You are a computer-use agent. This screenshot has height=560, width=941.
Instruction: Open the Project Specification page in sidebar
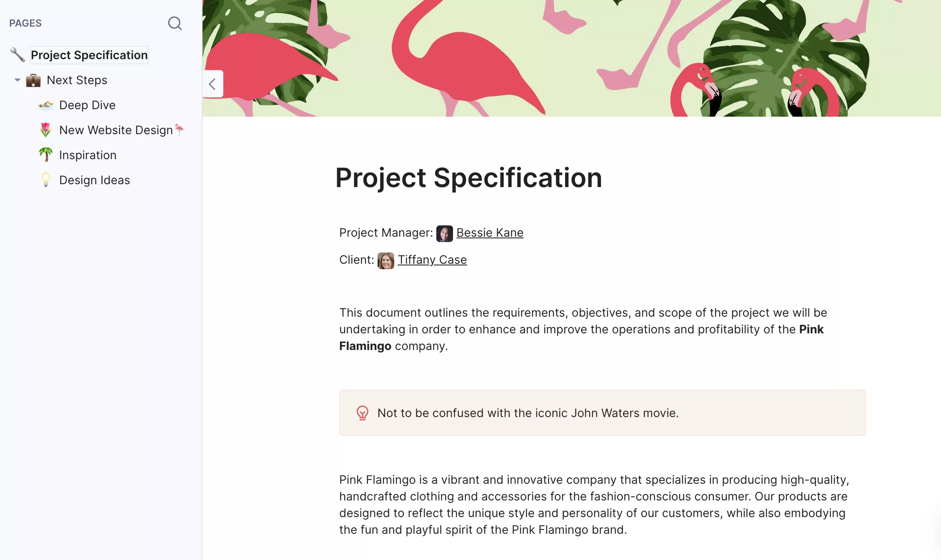[x=89, y=55]
